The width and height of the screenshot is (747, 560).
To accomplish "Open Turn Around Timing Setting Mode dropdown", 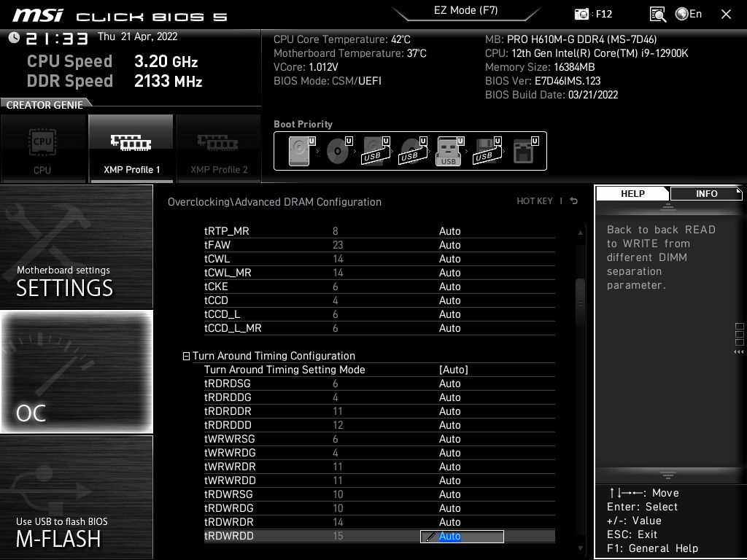I will point(454,370).
